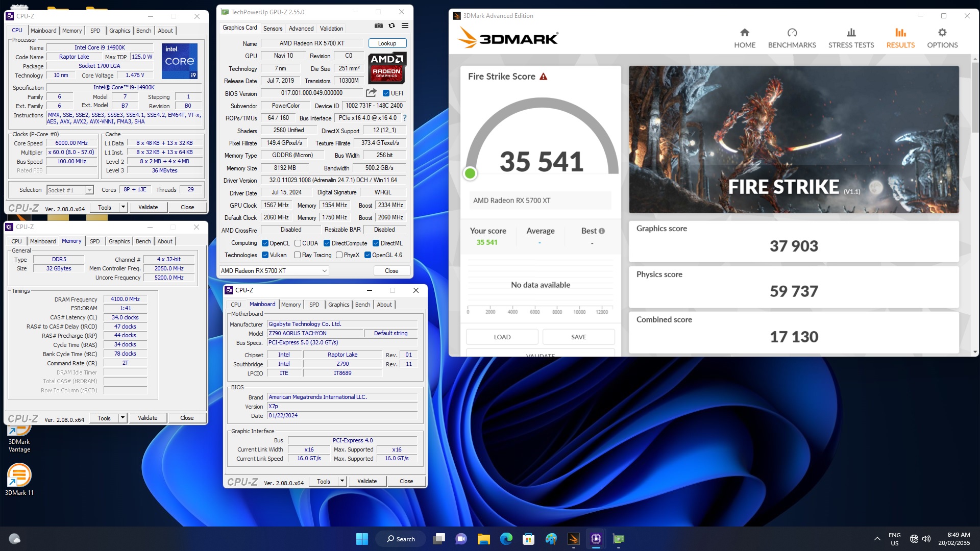The height and width of the screenshot is (551, 980).
Task: Toggle the Ray Tracing checkbox
Action: tap(297, 255)
